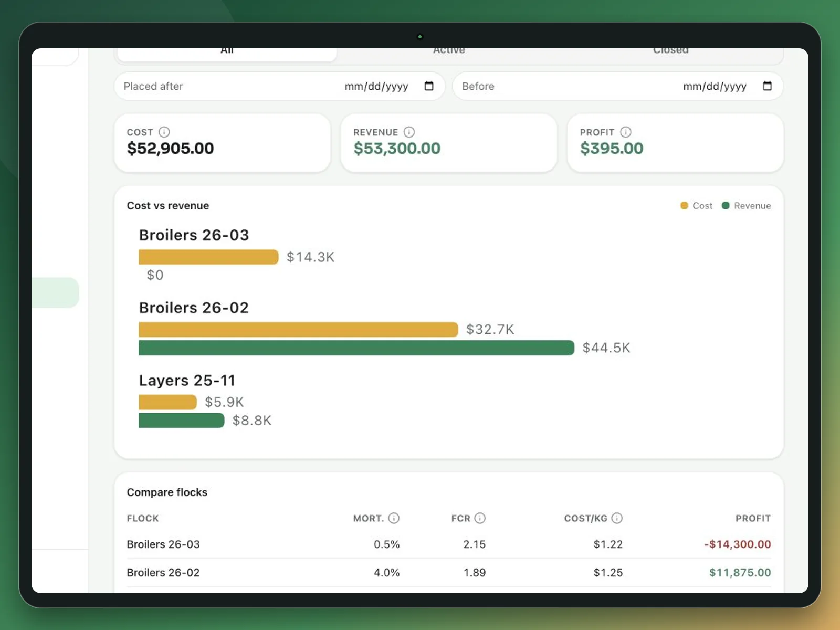Click the -$14,300.00 profit value

tap(738, 544)
